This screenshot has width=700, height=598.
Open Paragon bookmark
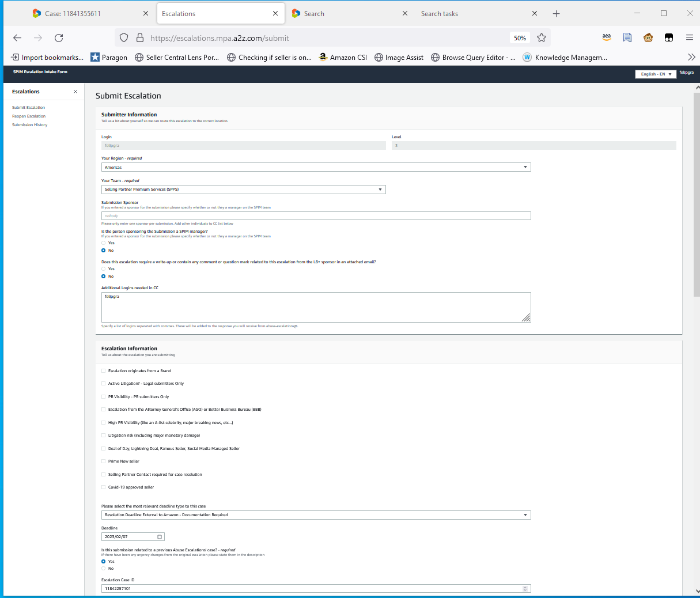[109, 57]
